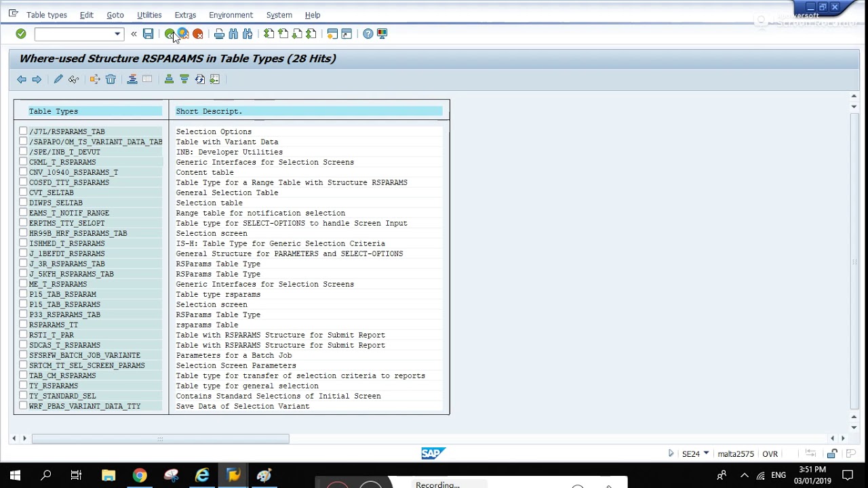Expand status bar with triangle arrow
This screenshot has width=868, height=488.
671,453
